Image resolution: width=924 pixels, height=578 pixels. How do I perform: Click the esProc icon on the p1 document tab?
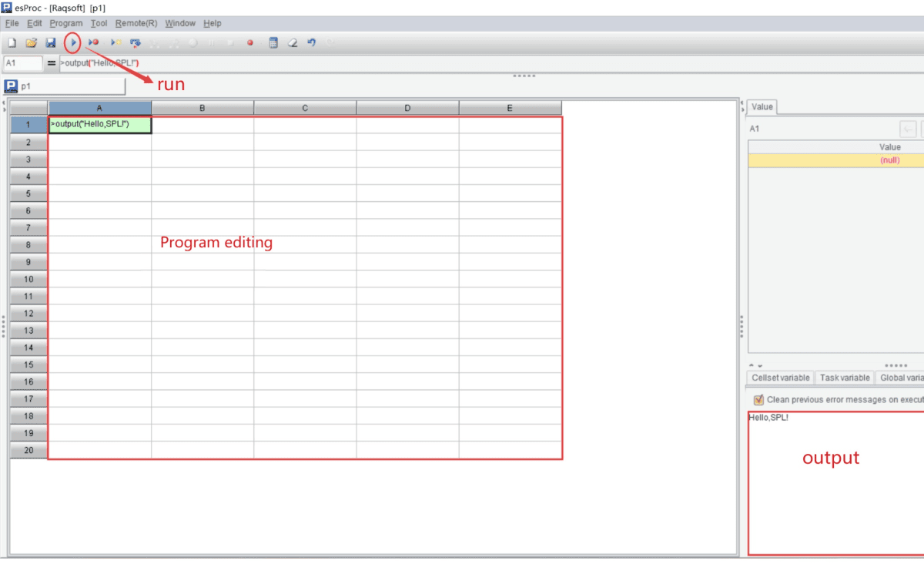pyautogui.click(x=11, y=86)
